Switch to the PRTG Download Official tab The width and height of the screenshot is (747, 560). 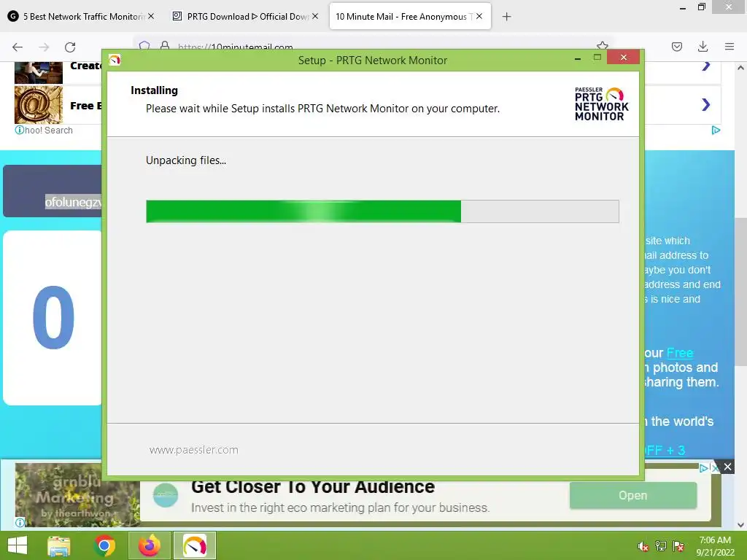pyautogui.click(x=245, y=16)
